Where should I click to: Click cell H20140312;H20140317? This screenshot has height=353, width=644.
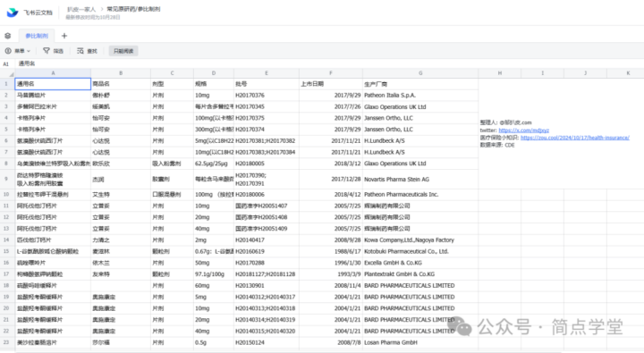coord(267,297)
